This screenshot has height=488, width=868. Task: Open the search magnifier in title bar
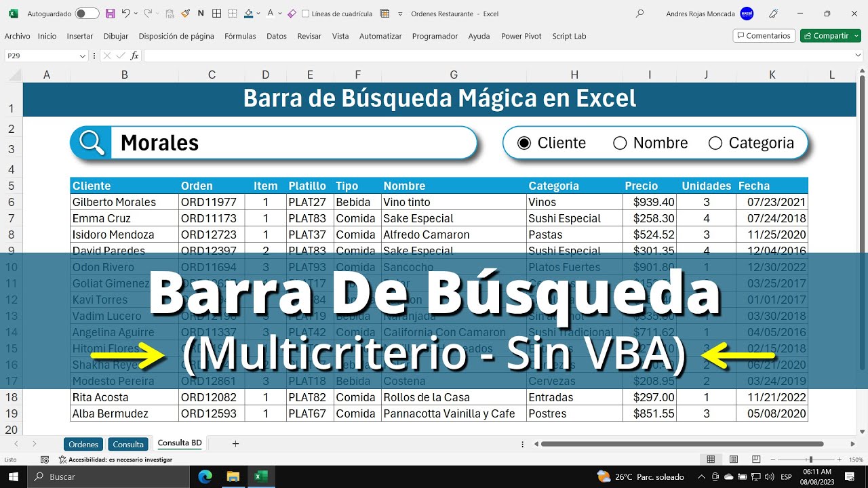(639, 14)
